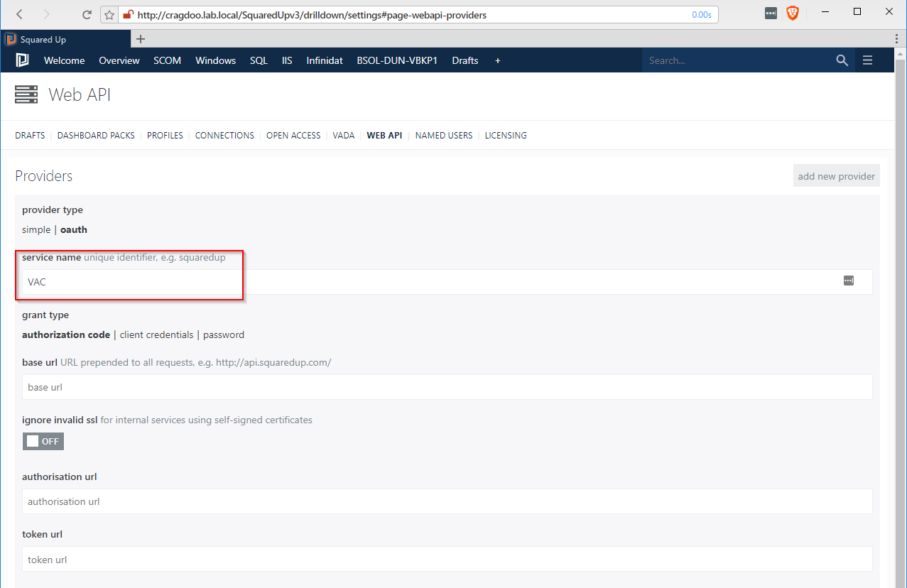Open a new browser tab with plus
907x588 pixels.
point(141,39)
